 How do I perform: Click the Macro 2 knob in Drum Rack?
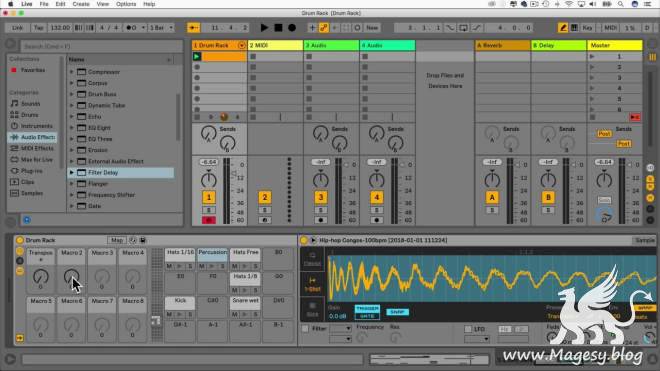click(71, 277)
